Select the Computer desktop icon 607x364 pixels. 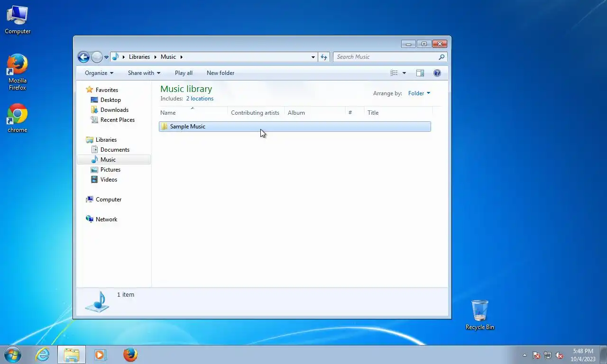(18, 20)
